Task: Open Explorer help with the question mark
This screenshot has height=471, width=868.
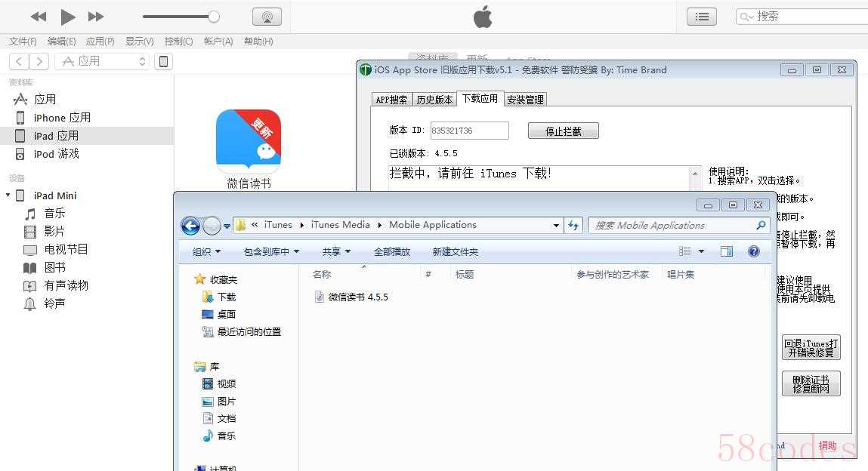Action: [x=753, y=251]
